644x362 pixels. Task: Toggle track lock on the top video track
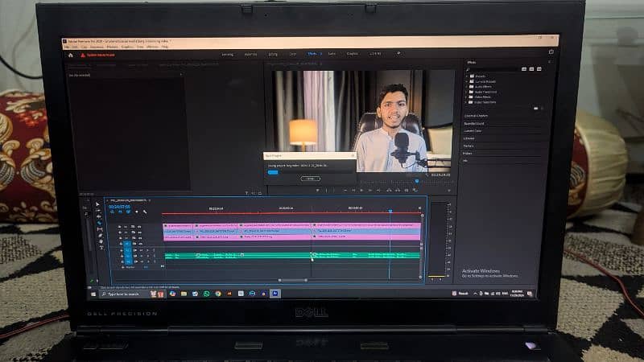(122, 227)
